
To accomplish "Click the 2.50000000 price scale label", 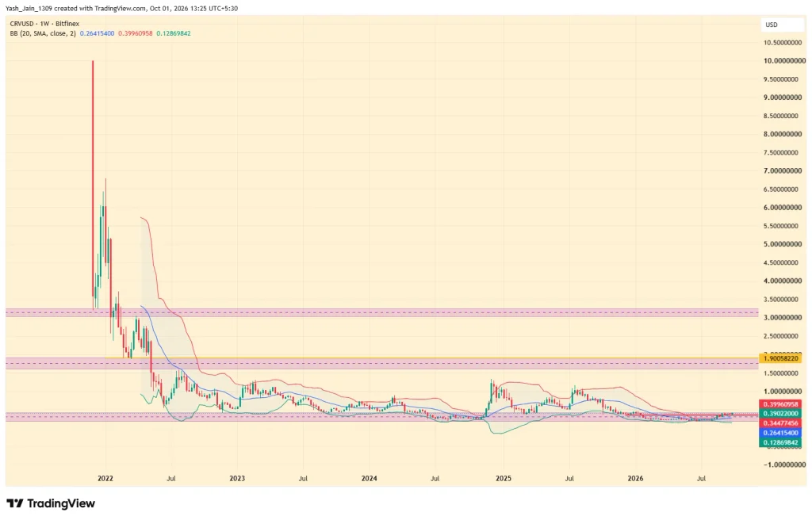I will pyautogui.click(x=783, y=337).
